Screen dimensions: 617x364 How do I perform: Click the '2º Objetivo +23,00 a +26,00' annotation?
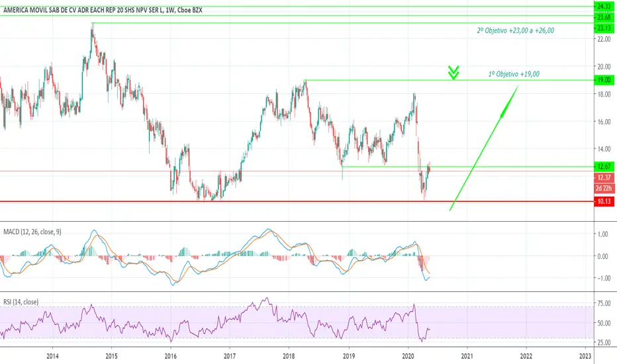point(516,30)
